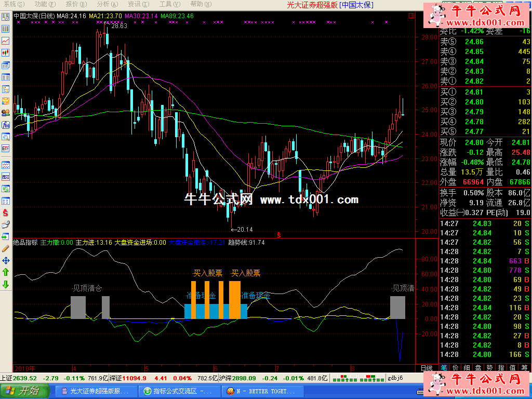The image size is (532, 399).
Task: Click the 趋势线:91.74 indicator value
Action: click(x=246, y=243)
